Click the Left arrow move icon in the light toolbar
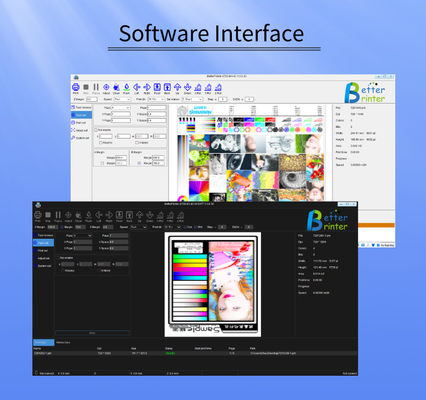 click(x=137, y=87)
